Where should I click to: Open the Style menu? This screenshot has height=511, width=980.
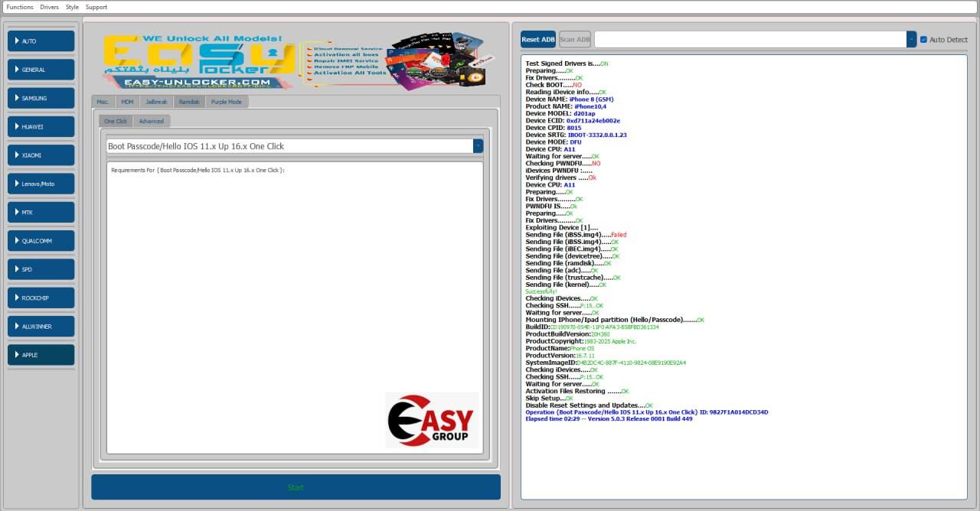tap(72, 7)
